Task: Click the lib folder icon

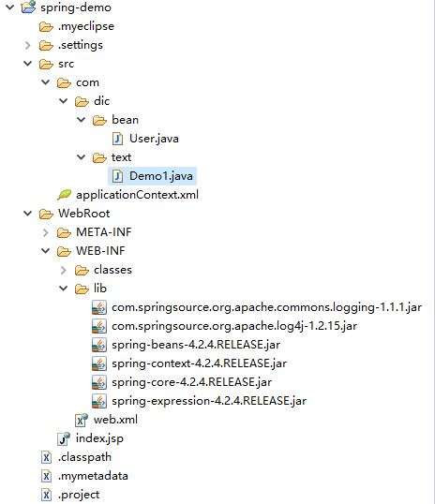Action: pos(82,289)
